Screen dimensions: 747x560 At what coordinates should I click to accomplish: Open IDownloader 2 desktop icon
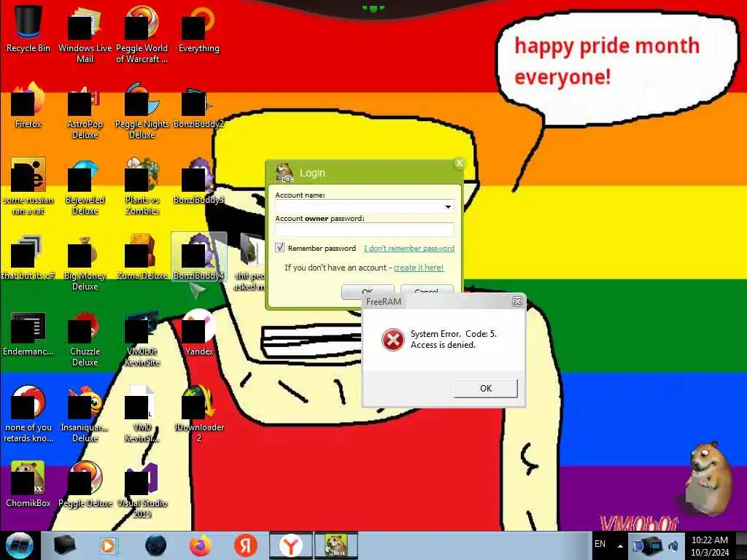pos(198,414)
